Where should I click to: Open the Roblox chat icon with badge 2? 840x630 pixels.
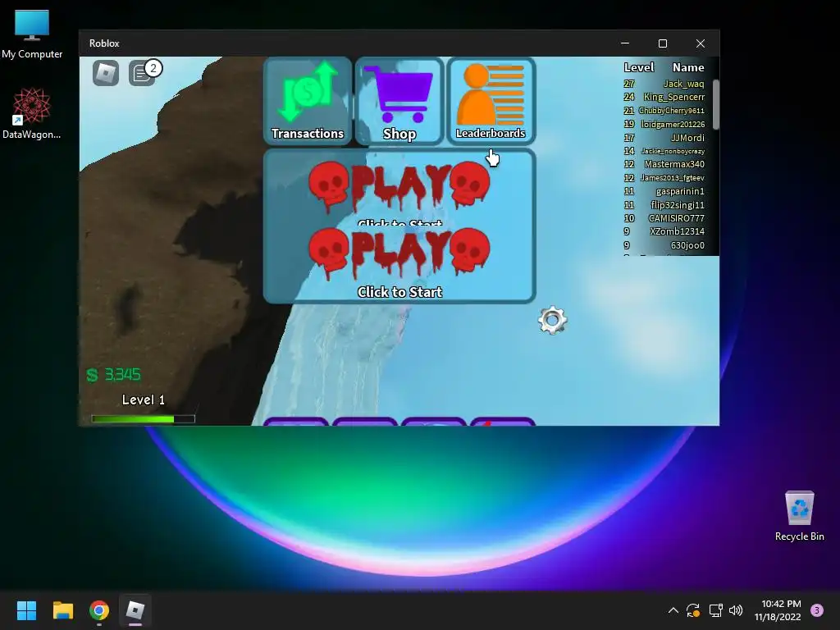point(143,73)
